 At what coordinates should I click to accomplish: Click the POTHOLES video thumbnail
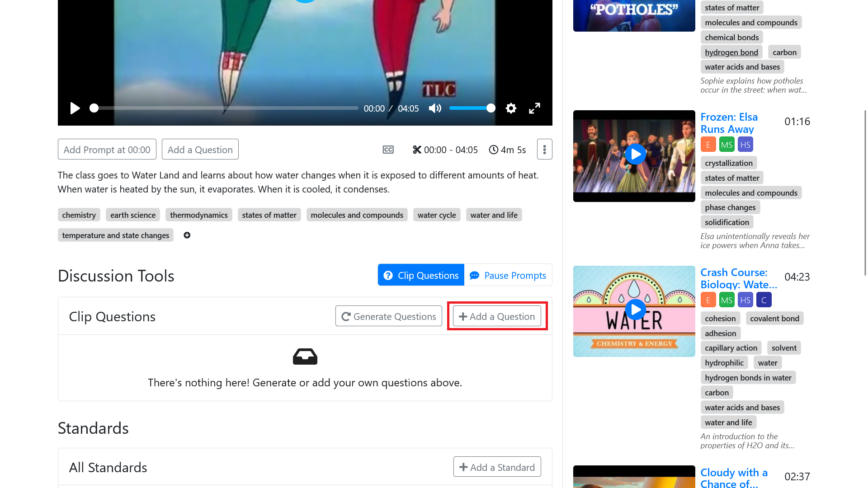(634, 16)
